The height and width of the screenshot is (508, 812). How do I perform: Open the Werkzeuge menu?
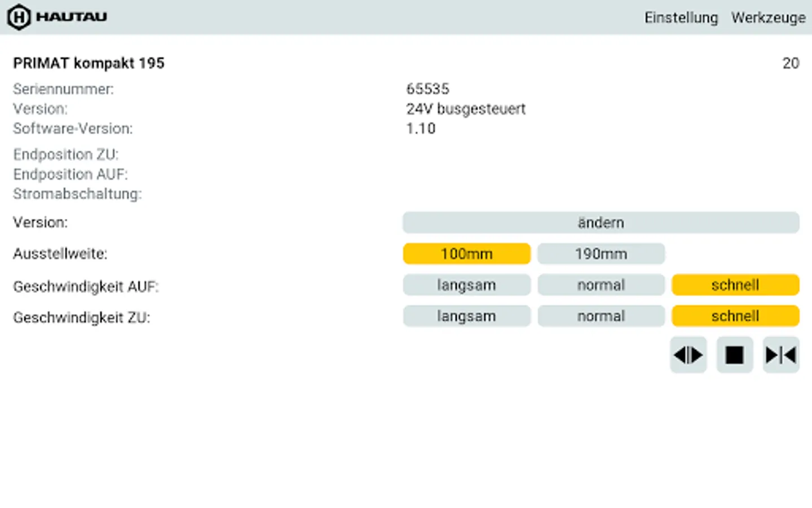(x=768, y=17)
